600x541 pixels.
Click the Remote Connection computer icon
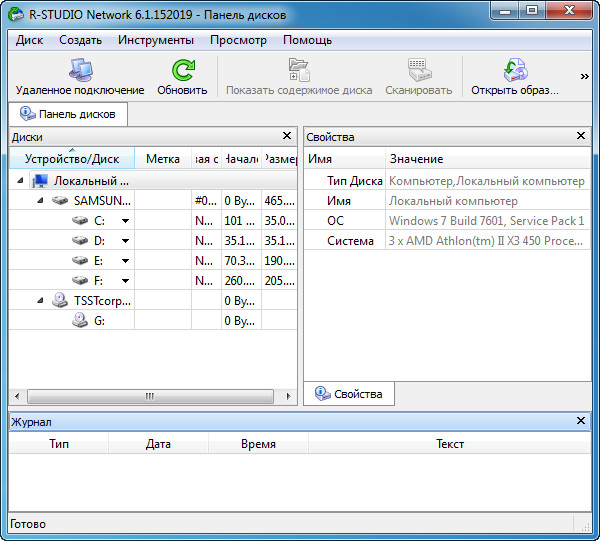tap(80, 70)
